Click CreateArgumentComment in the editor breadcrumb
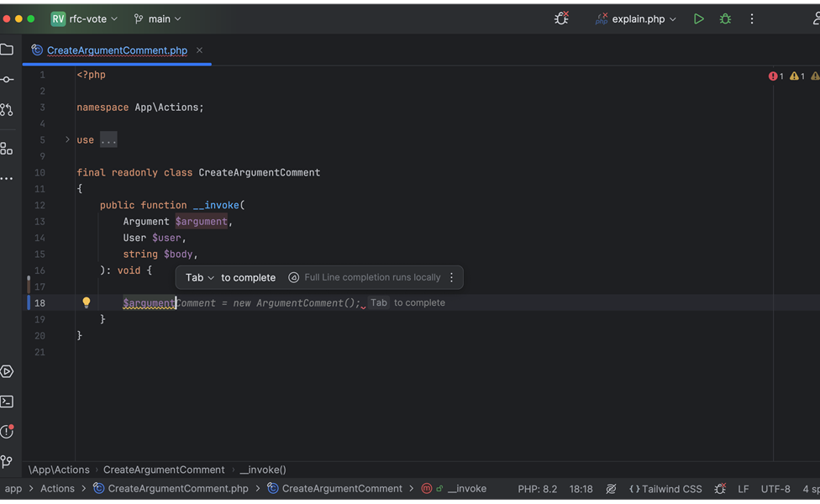The height and width of the screenshot is (504, 820). (x=164, y=470)
